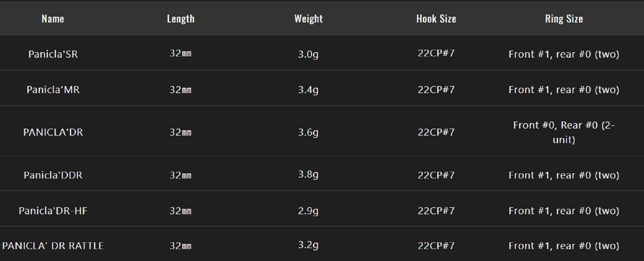Click the Weight column header
This screenshot has height=261, width=644.
point(308,19)
